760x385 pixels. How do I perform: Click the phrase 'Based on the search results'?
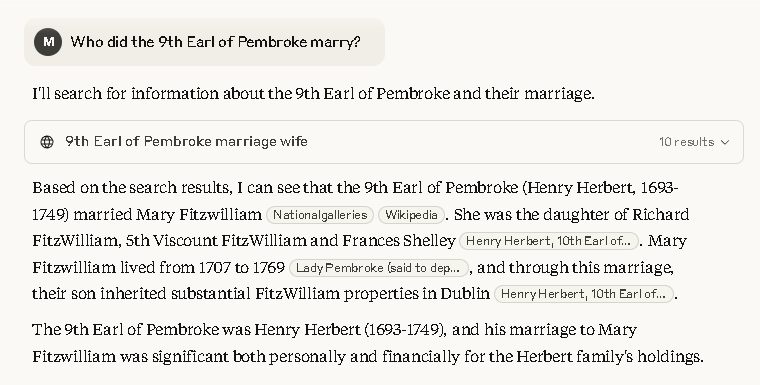click(131, 188)
